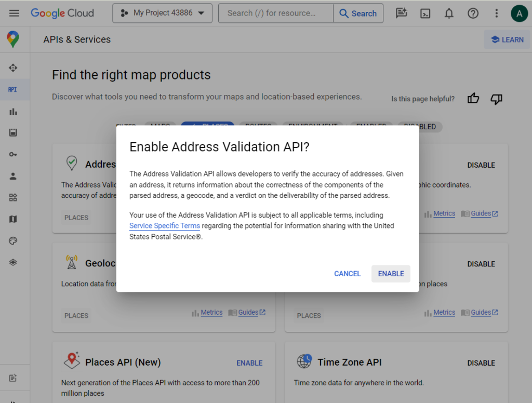Deselect the PLACES filter chip
532x403 pixels.
[207, 126]
